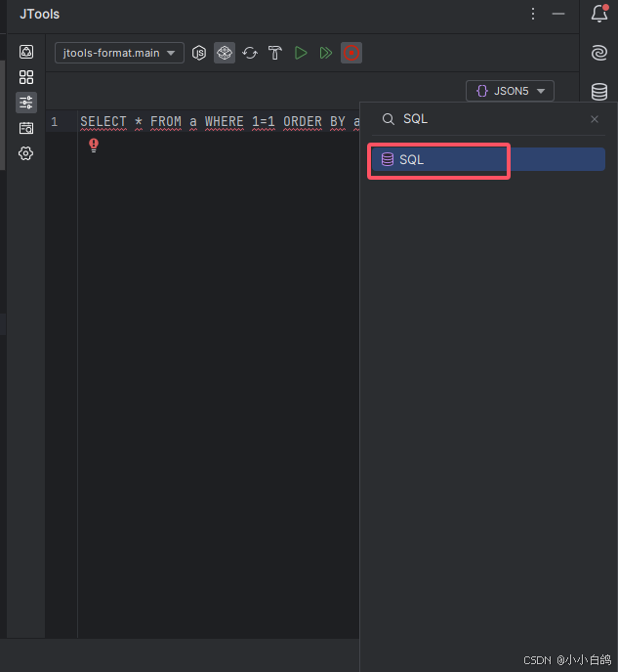Click the Node.js hexagon icon in toolbar
This screenshot has height=672, width=618.
pos(199,53)
